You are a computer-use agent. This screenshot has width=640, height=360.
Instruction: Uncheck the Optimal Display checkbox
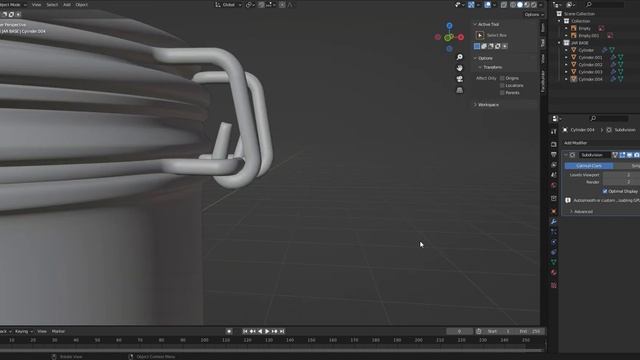click(x=605, y=191)
